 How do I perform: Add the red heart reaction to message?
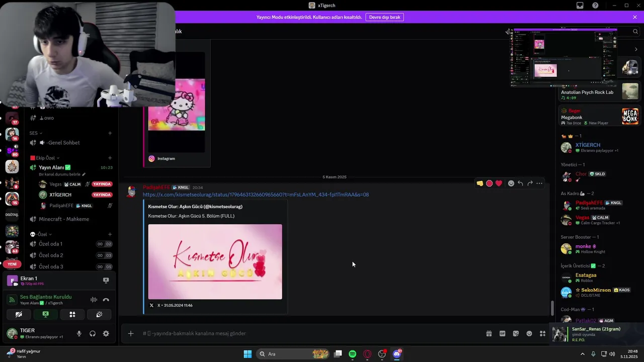pyautogui.click(x=499, y=184)
